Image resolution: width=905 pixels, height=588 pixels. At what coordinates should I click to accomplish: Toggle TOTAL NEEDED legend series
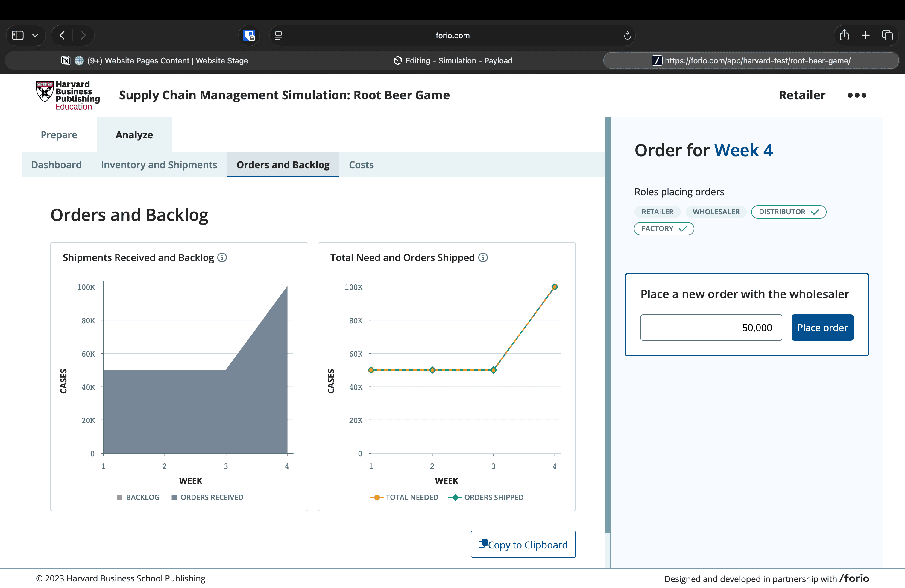click(404, 497)
